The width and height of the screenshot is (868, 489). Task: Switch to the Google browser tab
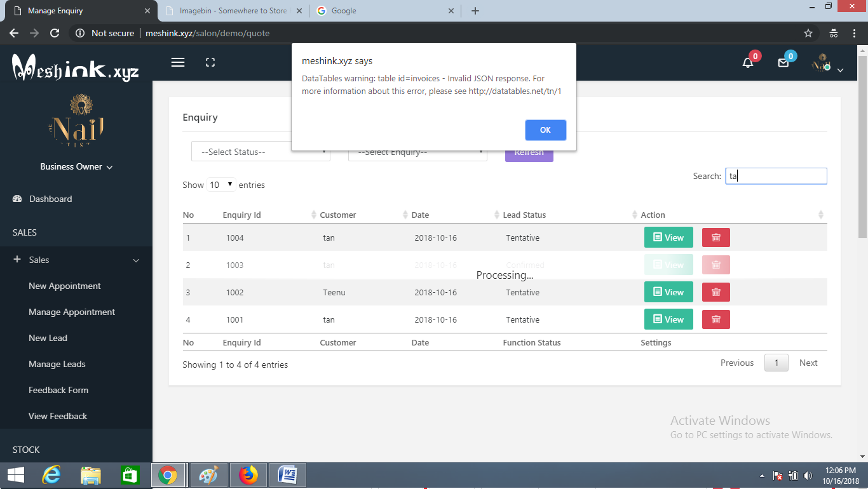click(384, 11)
